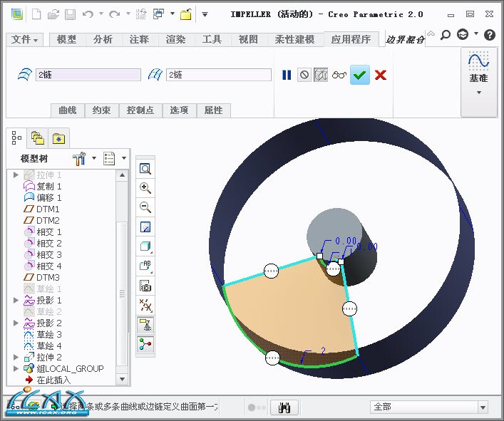Cancel the boundary blend with the red X
The width and height of the screenshot is (504, 421).
(381, 75)
